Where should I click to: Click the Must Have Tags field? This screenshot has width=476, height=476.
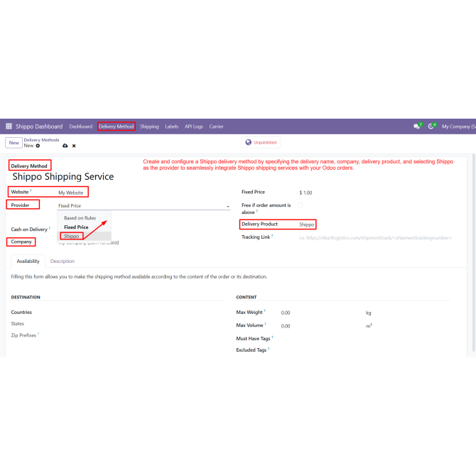pyautogui.click(x=253, y=338)
